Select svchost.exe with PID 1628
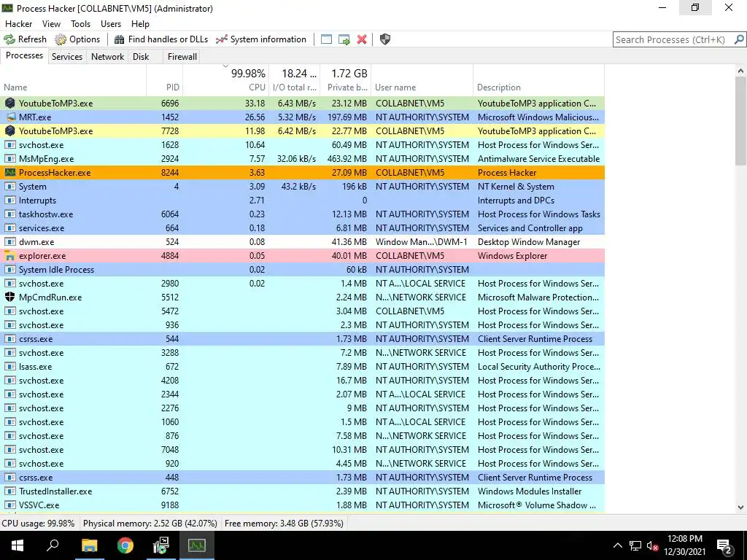The height and width of the screenshot is (560, 747). click(303, 145)
